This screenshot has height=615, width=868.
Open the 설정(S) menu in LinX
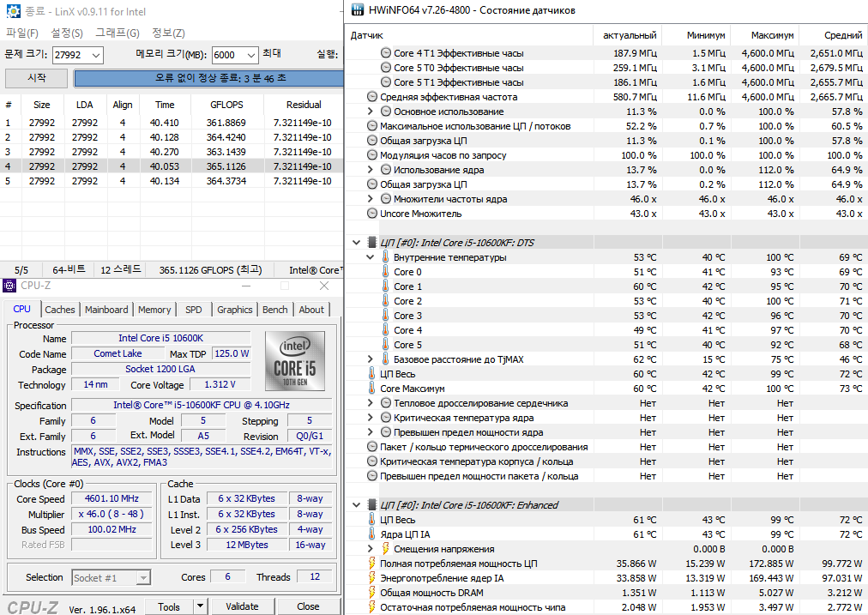pyautogui.click(x=66, y=33)
